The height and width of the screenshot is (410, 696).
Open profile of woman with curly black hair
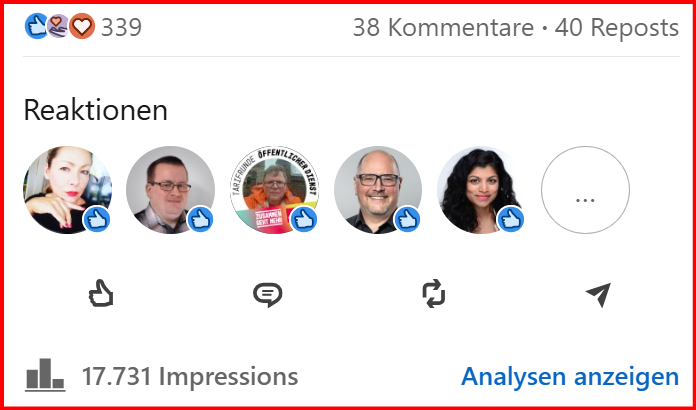(482, 190)
